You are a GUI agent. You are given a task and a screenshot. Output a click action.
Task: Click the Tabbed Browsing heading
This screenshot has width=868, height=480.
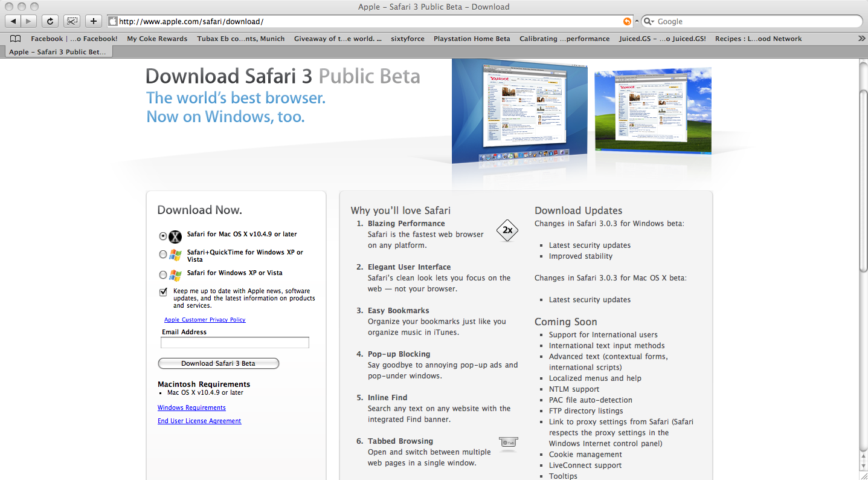click(x=400, y=441)
